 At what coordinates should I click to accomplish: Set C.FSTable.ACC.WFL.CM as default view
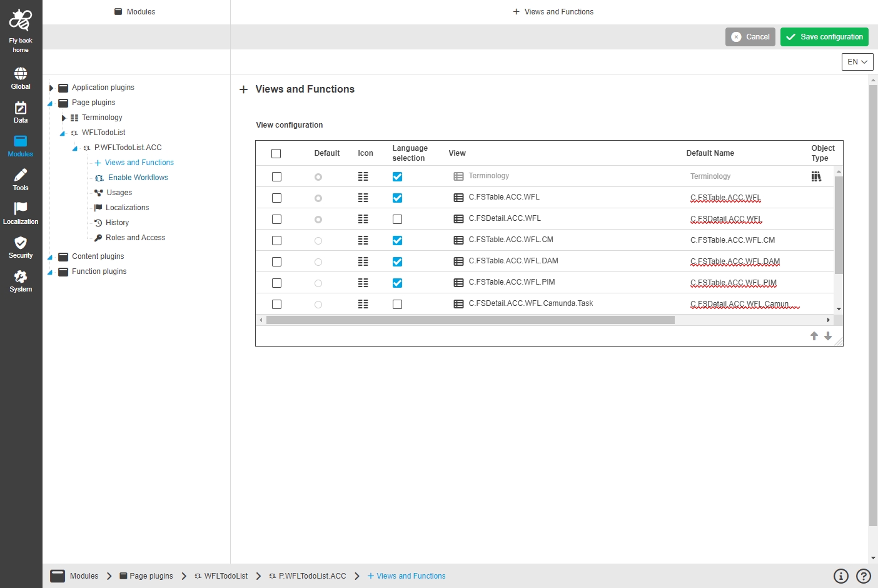point(318,241)
